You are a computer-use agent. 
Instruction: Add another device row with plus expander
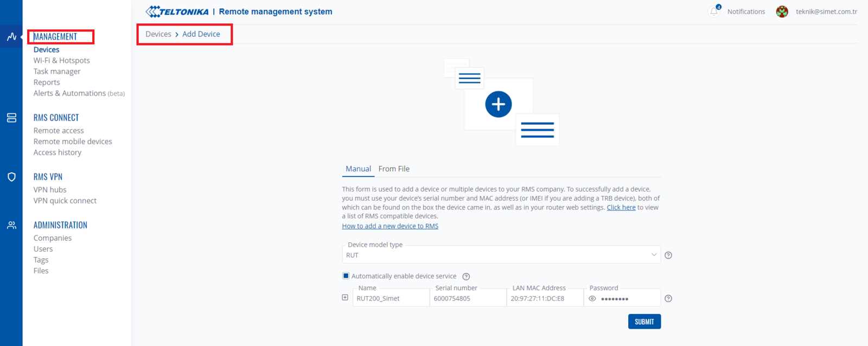(x=345, y=298)
